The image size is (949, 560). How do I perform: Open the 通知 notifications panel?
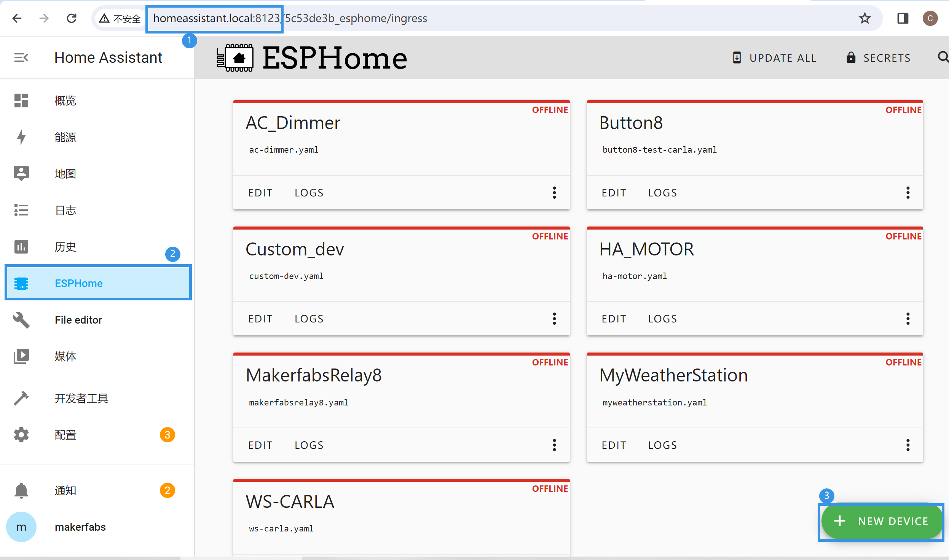click(97, 490)
